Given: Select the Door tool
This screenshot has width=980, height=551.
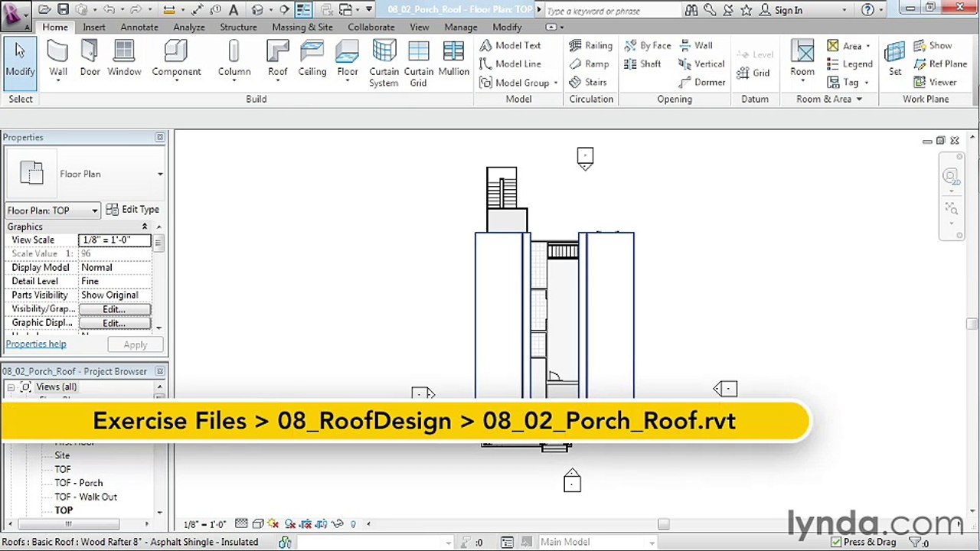Looking at the screenshot, I should (x=90, y=59).
